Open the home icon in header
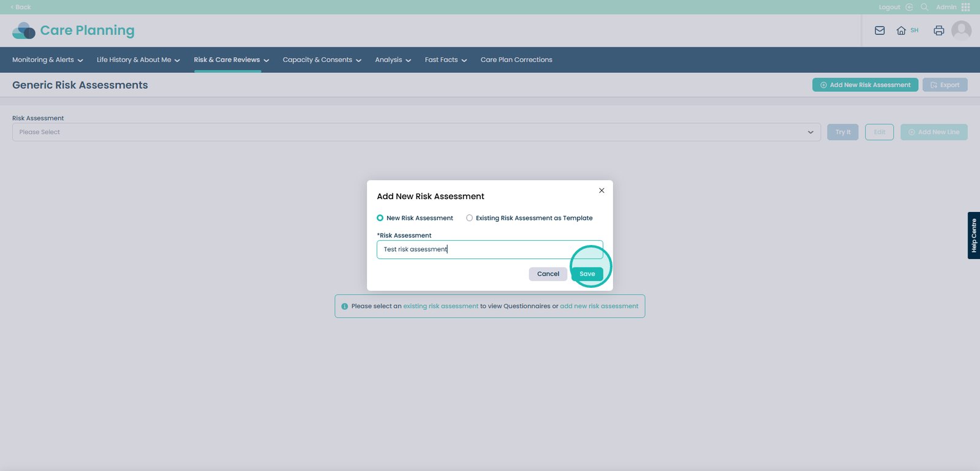980x471 pixels. [901, 31]
